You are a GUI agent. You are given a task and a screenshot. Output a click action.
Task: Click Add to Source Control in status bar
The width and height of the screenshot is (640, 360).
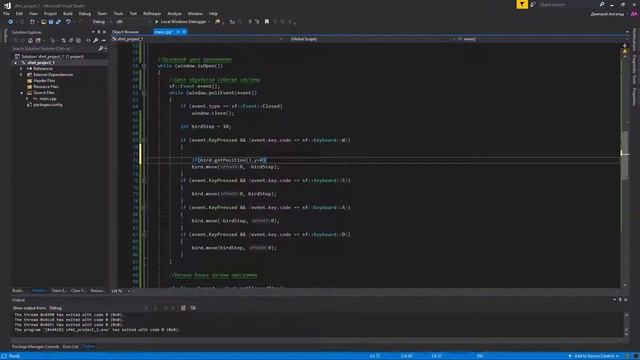594,356
